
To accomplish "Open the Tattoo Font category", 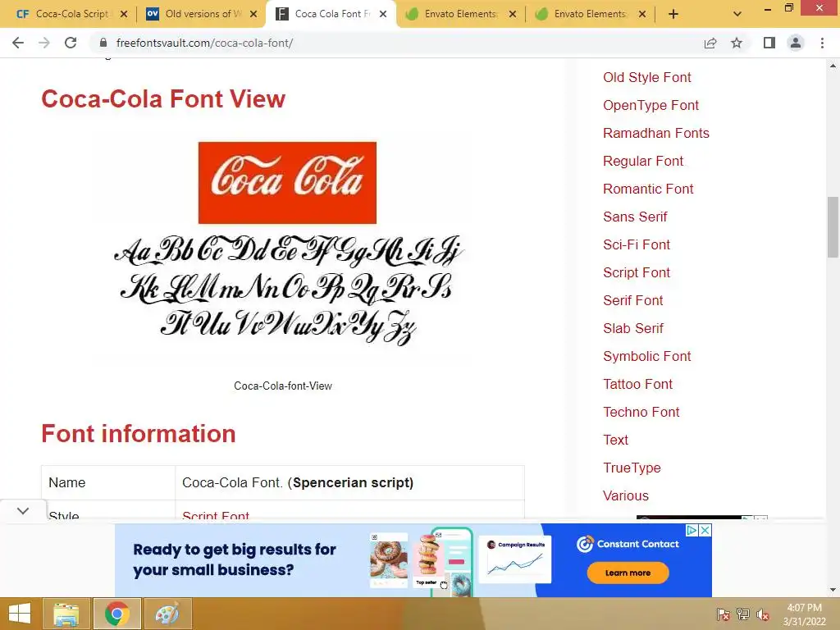I will pyautogui.click(x=637, y=384).
